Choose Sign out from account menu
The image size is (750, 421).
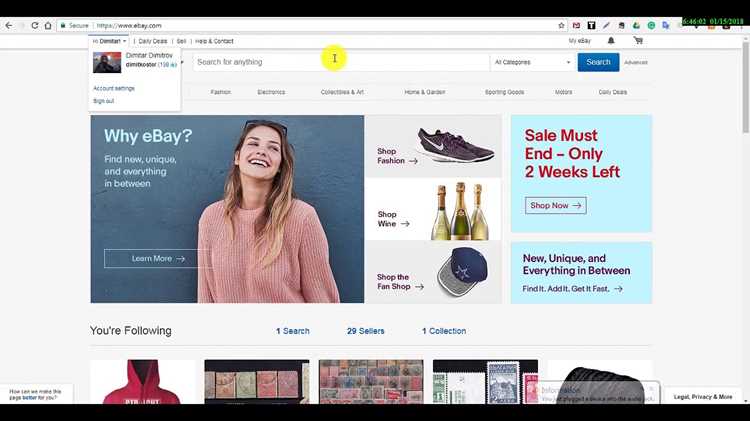click(x=103, y=101)
